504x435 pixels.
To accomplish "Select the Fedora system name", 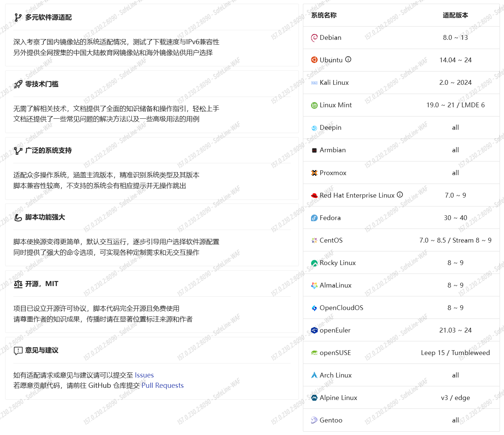I will (330, 218).
